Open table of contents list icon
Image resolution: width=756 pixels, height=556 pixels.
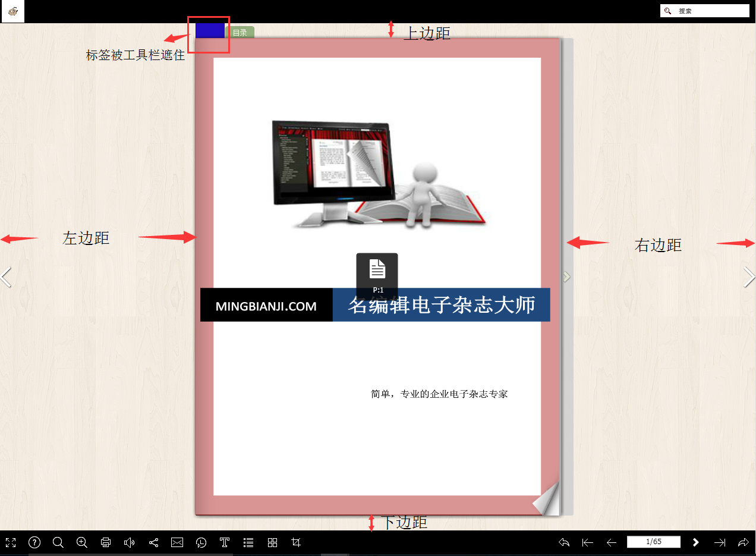(x=248, y=542)
